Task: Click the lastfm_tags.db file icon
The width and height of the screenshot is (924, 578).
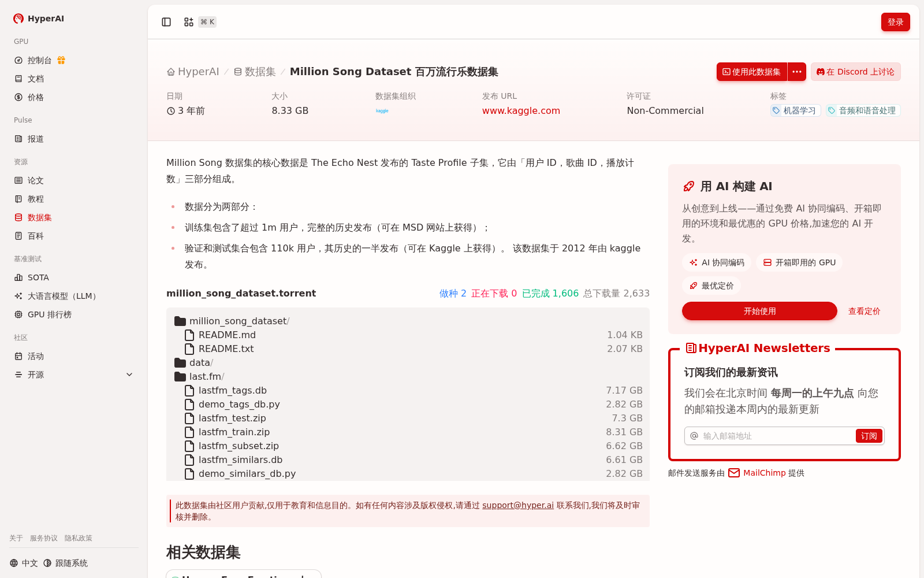Action: pyautogui.click(x=189, y=391)
